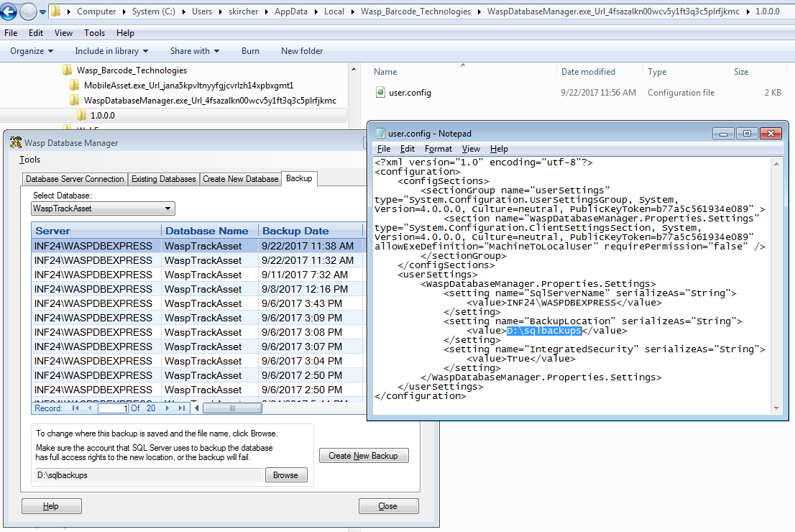Click Close button in Wasp Database Manager
795x532 pixels.
[388, 506]
